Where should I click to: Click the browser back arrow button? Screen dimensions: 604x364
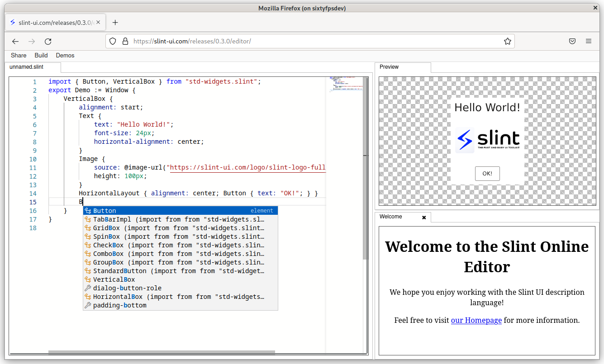[15, 41]
